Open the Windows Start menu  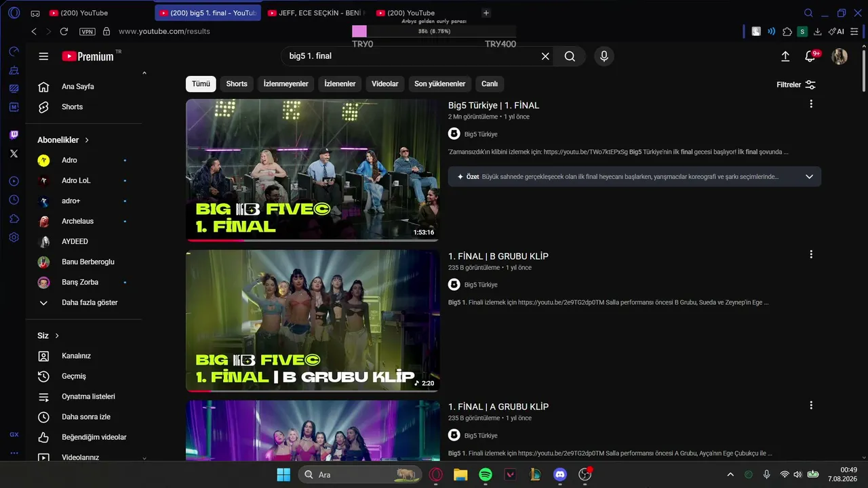point(283,474)
